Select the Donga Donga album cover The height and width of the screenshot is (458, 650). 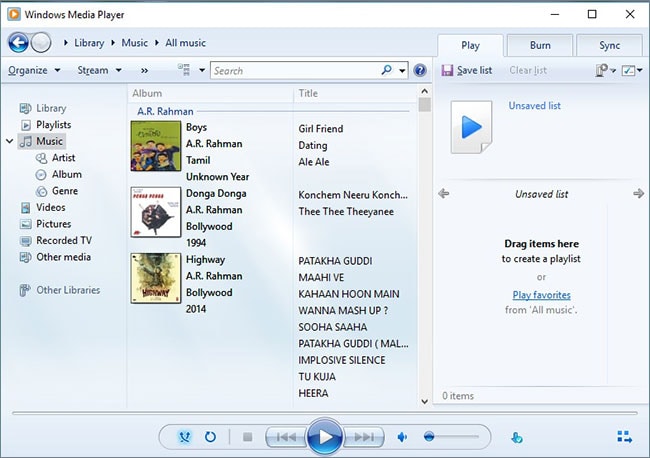tap(156, 212)
